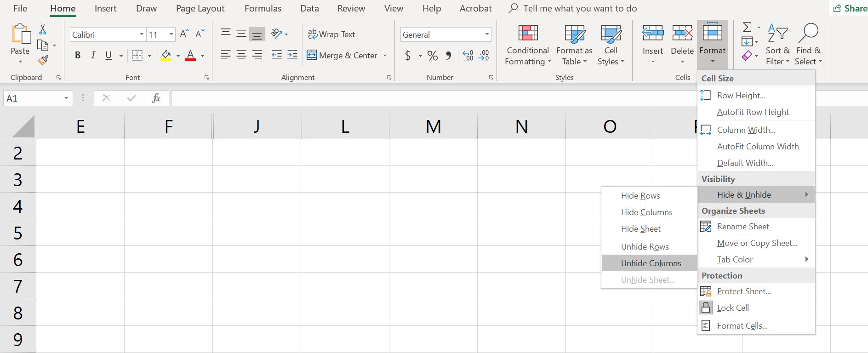Click the Select All corner triangle
Viewport: 868px width, 353px height.
[x=23, y=126]
